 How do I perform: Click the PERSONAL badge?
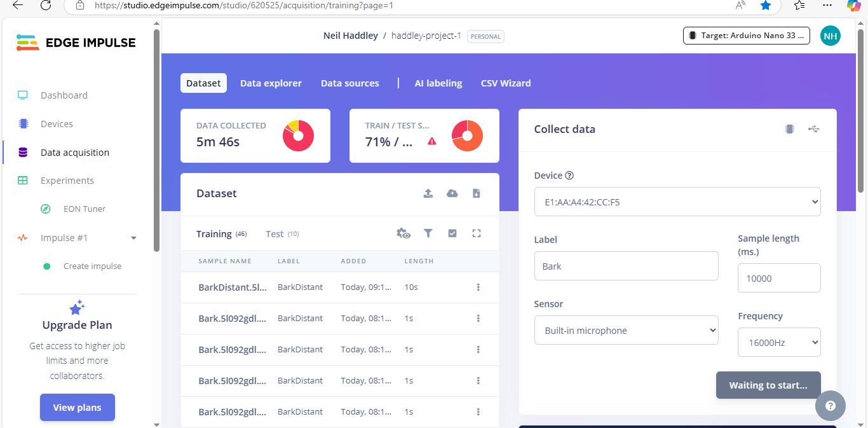485,36
